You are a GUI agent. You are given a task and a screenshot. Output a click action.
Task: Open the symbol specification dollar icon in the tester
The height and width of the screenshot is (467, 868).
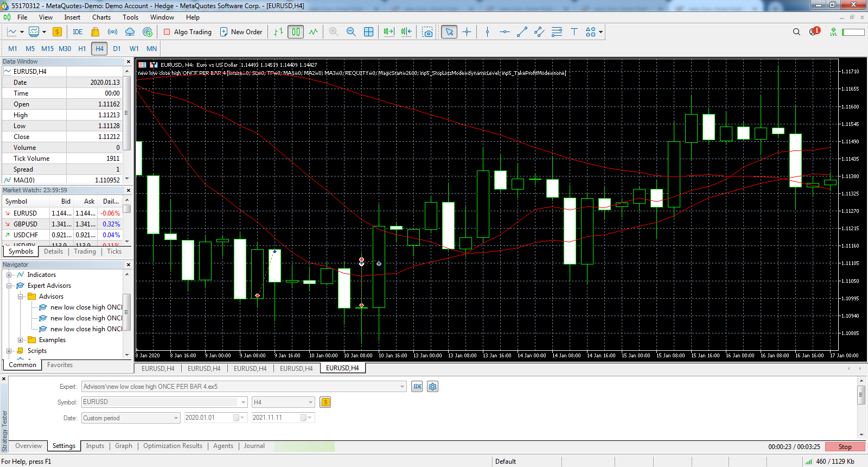pos(325,402)
